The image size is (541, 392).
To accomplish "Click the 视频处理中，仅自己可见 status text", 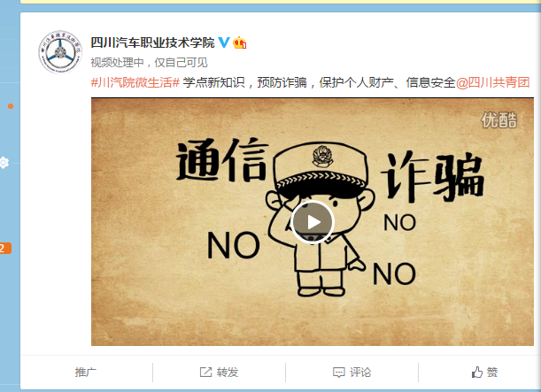I will [149, 63].
